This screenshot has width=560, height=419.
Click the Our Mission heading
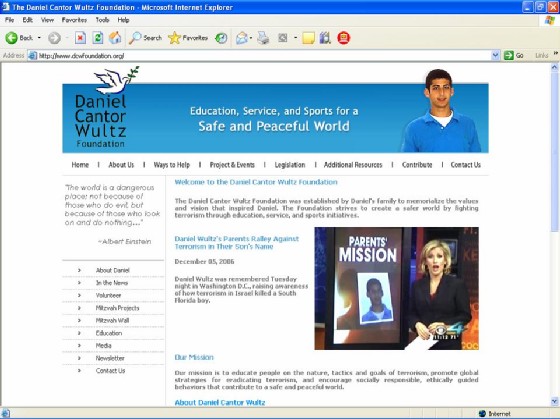pos(194,357)
